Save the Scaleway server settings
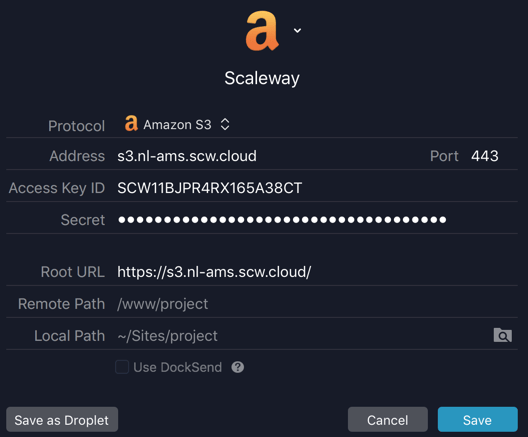 (x=477, y=419)
